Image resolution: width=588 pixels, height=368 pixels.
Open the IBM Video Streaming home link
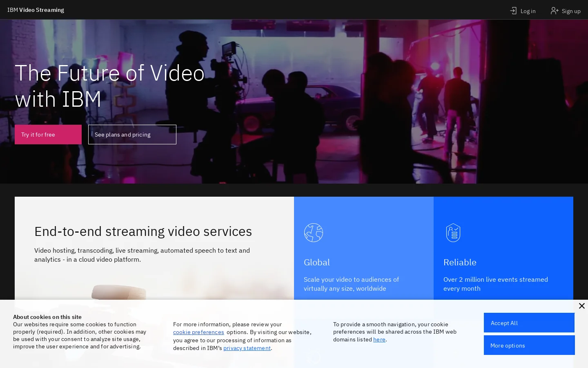36,10
